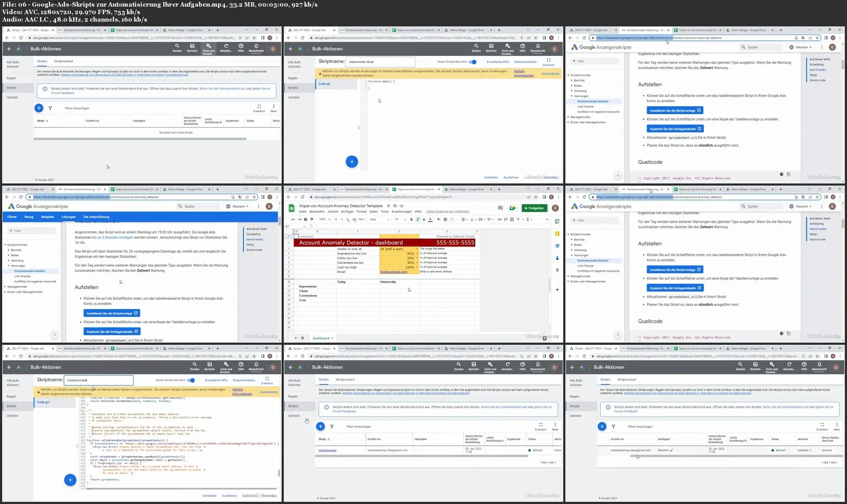Open the Maps side panel in Sheets
The width and height of the screenshot is (847, 504).
coord(557,270)
